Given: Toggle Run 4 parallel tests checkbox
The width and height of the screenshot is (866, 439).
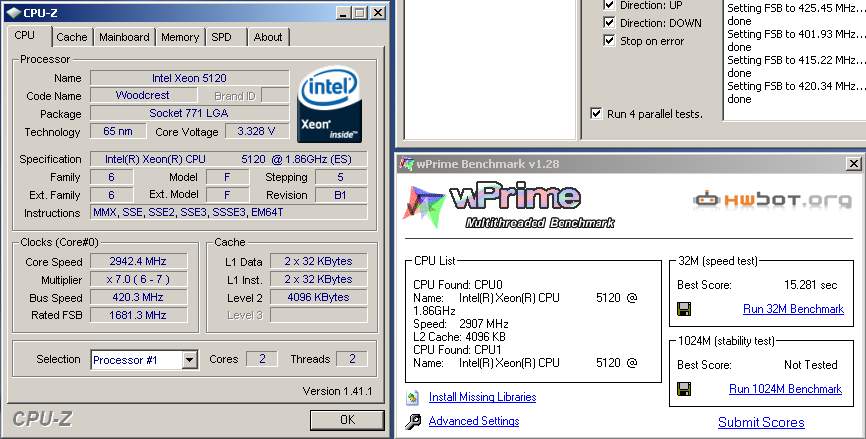Looking at the screenshot, I should coord(596,113).
